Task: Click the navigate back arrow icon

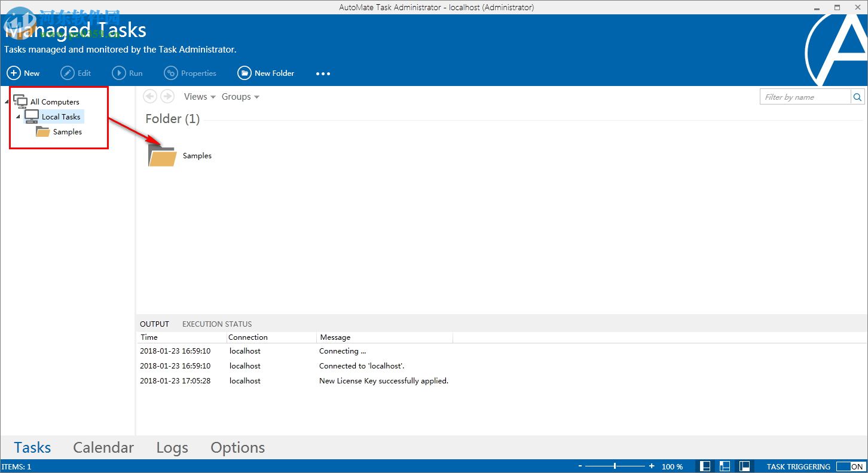Action: coord(150,96)
